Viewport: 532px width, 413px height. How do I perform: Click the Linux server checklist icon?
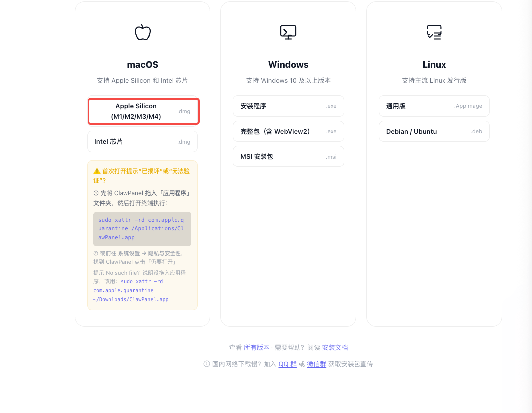tap(434, 32)
